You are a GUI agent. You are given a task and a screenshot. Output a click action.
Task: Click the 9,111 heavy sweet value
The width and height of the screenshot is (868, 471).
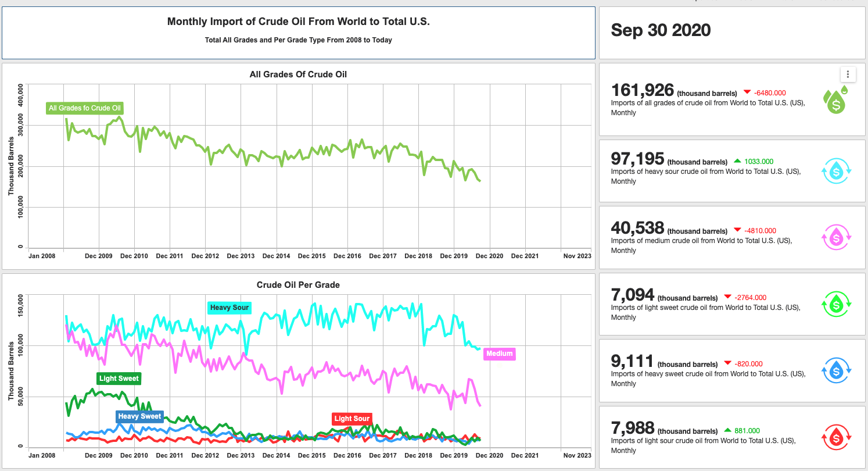pos(633,361)
